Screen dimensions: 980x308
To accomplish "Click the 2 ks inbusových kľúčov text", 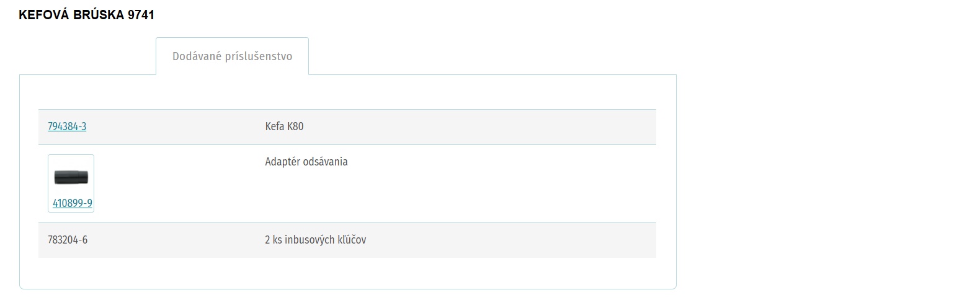I will (315, 240).
